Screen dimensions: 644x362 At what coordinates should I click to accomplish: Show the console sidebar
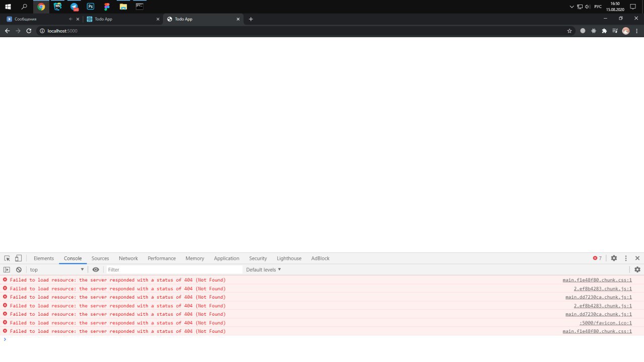(x=7, y=269)
